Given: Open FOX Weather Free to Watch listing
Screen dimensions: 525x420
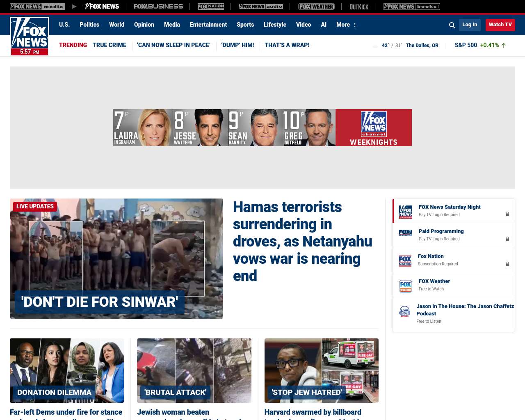Looking at the screenshot, I should point(454,285).
